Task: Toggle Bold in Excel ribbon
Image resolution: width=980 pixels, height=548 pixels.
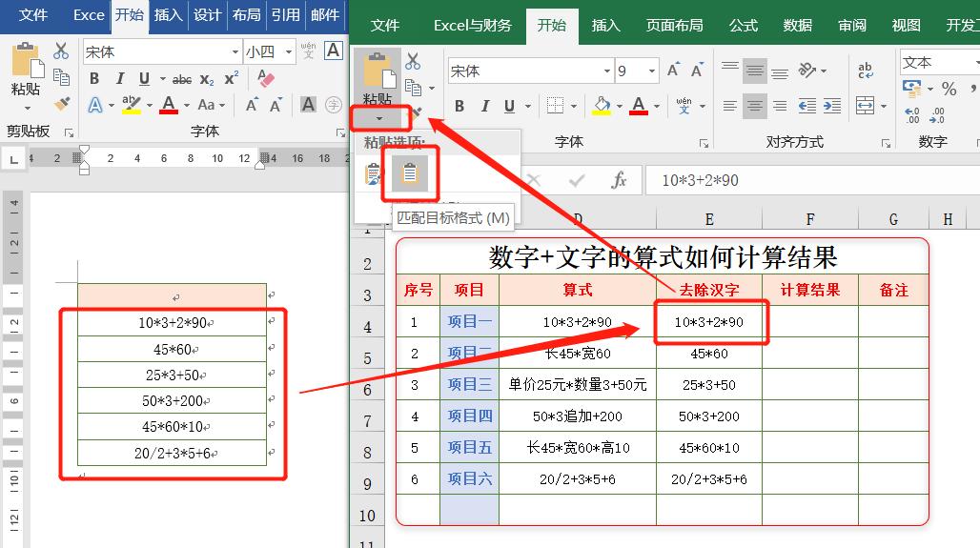Action: [459, 106]
